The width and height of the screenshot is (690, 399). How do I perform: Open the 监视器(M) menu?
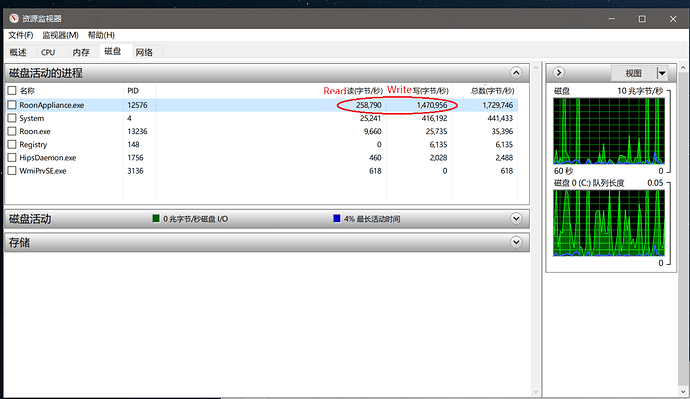60,35
